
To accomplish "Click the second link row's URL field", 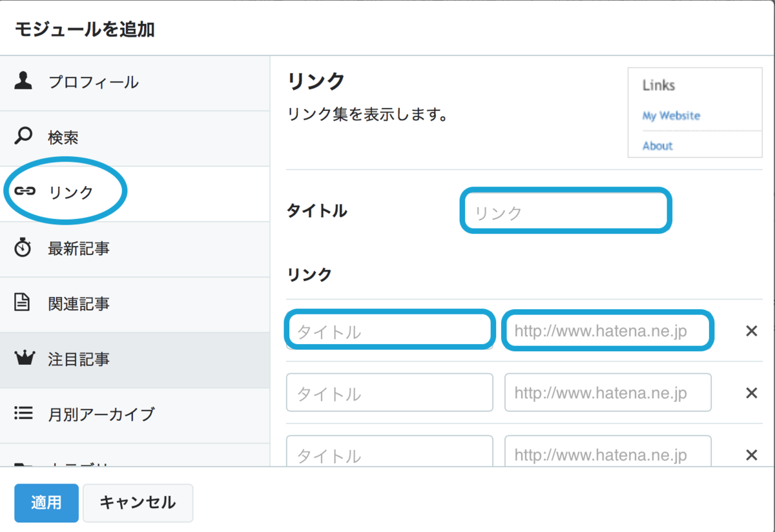I will pyautogui.click(x=608, y=393).
